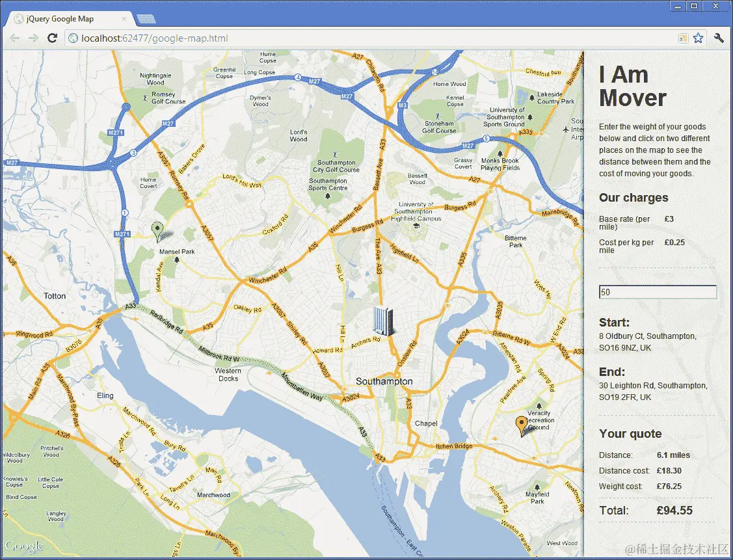
Task: Click the Southampton Sports Centre label
Action: click(x=328, y=184)
